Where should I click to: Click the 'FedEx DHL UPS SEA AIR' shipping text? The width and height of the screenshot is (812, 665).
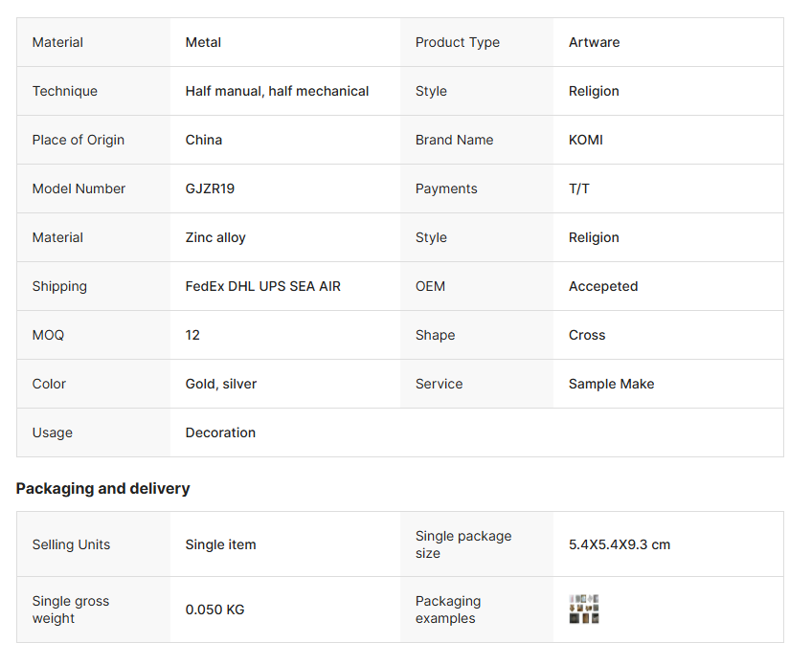pyautogui.click(x=262, y=286)
